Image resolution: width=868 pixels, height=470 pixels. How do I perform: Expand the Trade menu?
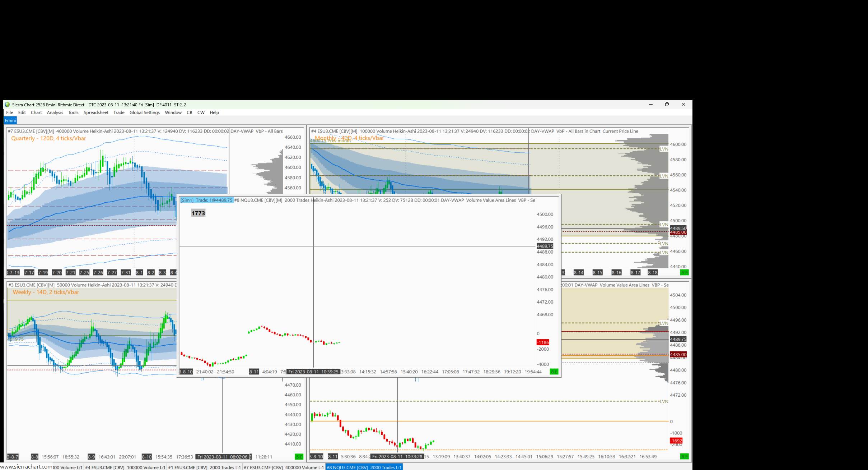coord(119,112)
